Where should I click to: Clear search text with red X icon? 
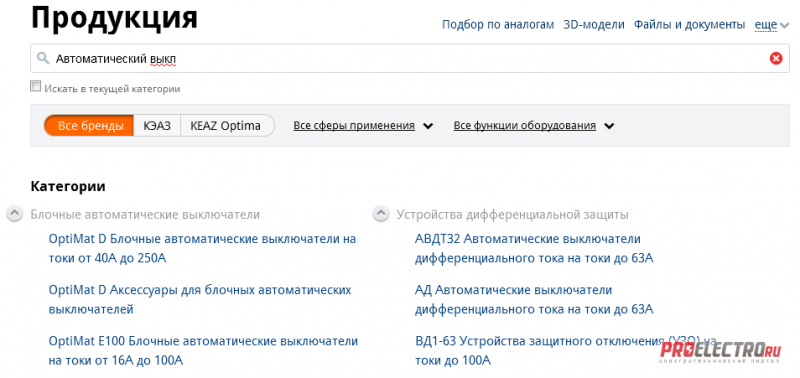pyautogui.click(x=776, y=59)
